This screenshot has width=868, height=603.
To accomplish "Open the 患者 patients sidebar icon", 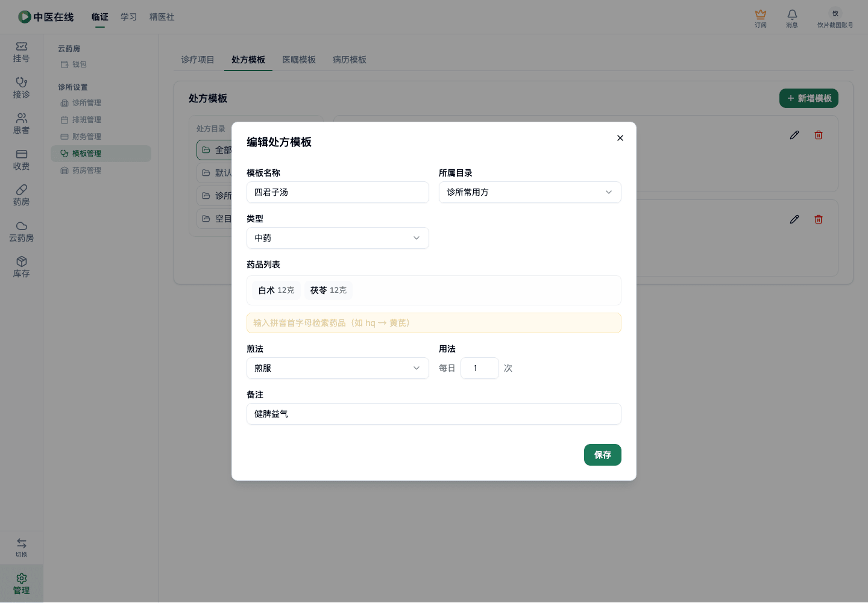I will pos(21,124).
